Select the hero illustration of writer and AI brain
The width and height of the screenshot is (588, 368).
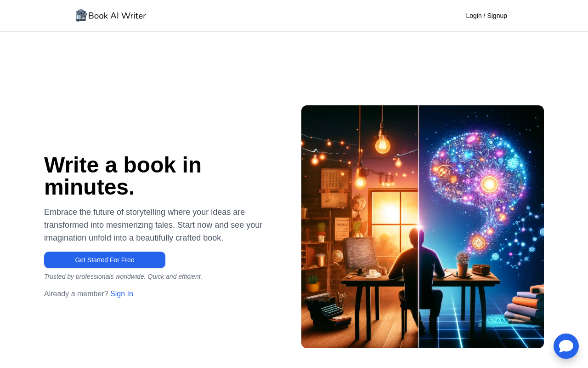coord(423,227)
